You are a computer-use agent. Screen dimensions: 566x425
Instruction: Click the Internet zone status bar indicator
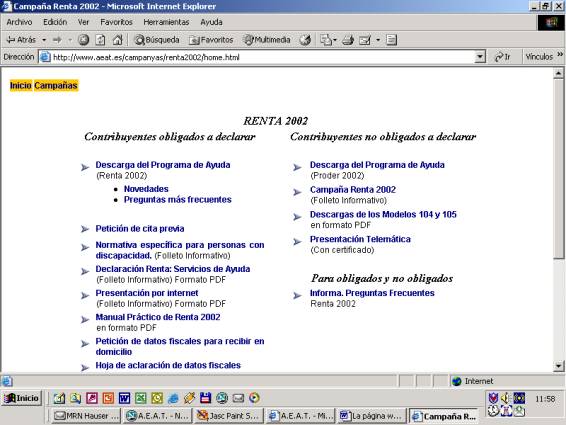(x=473, y=381)
